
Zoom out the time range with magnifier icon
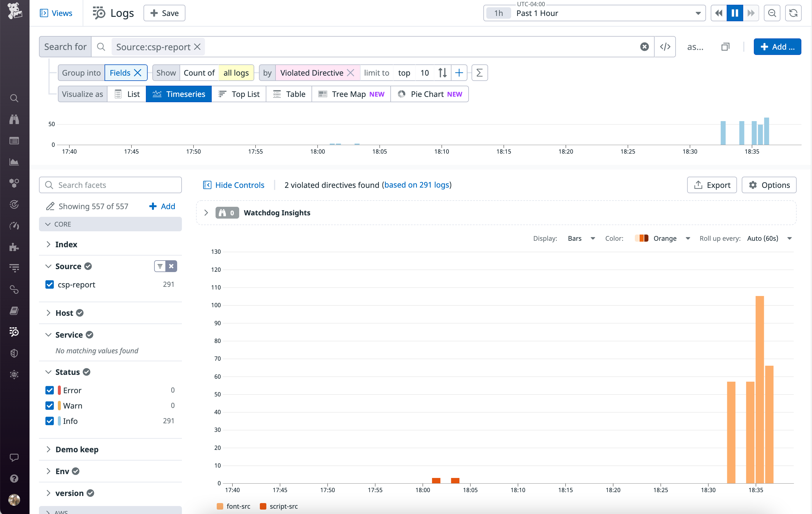[772, 13]
